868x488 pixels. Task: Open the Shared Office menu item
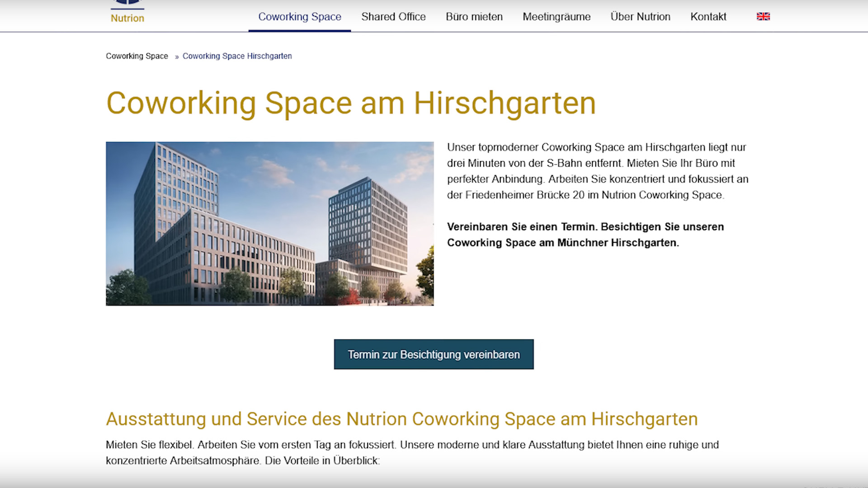point(393,17)
